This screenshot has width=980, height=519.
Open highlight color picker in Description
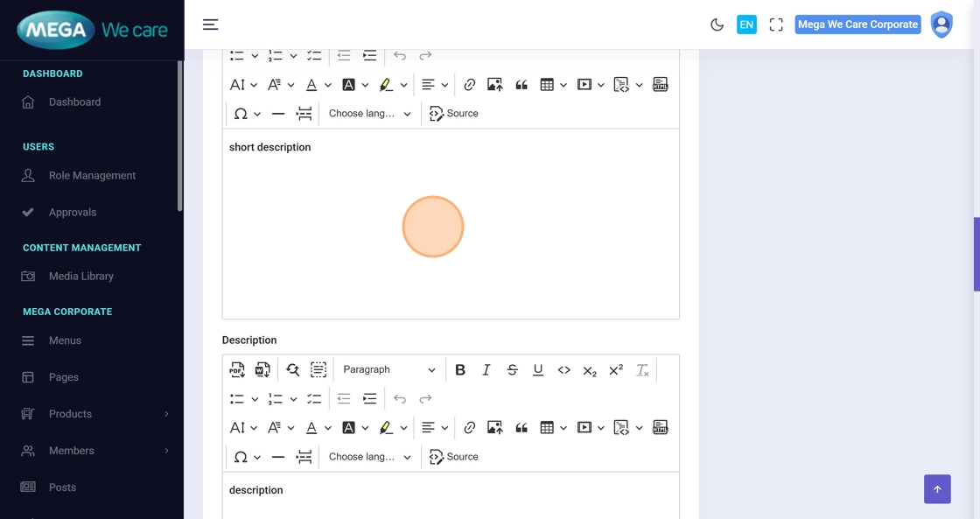(x=403, y=428)
